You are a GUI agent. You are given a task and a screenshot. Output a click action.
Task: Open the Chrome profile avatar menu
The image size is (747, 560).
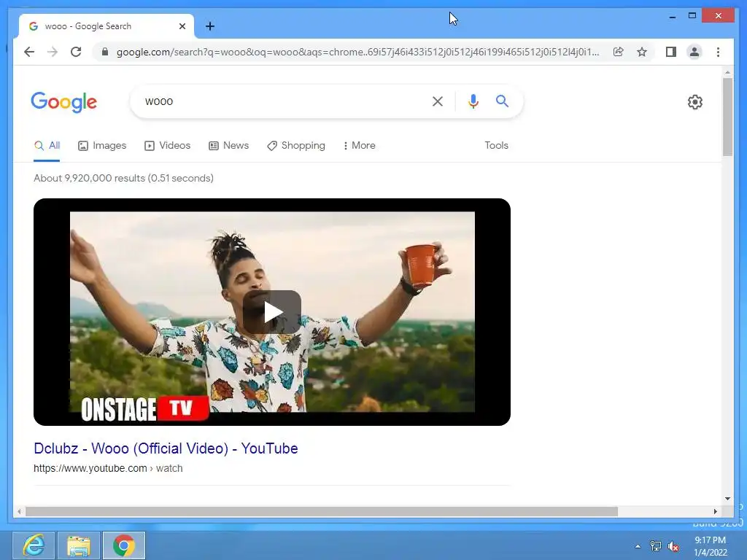pos(694,52)
